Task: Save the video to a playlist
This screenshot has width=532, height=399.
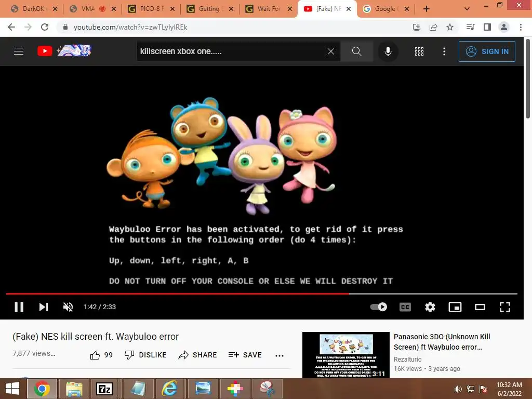Action: tap(245, 355)
